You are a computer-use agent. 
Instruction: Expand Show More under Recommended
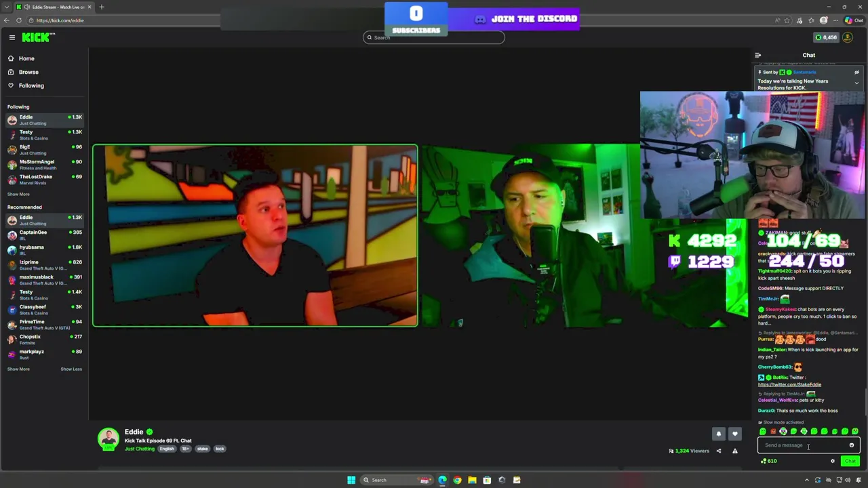coord(18,369)
